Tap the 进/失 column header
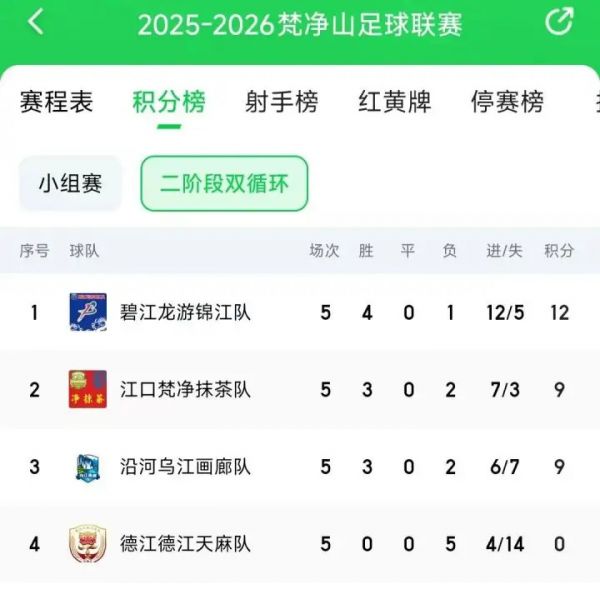 coord(504,251)
